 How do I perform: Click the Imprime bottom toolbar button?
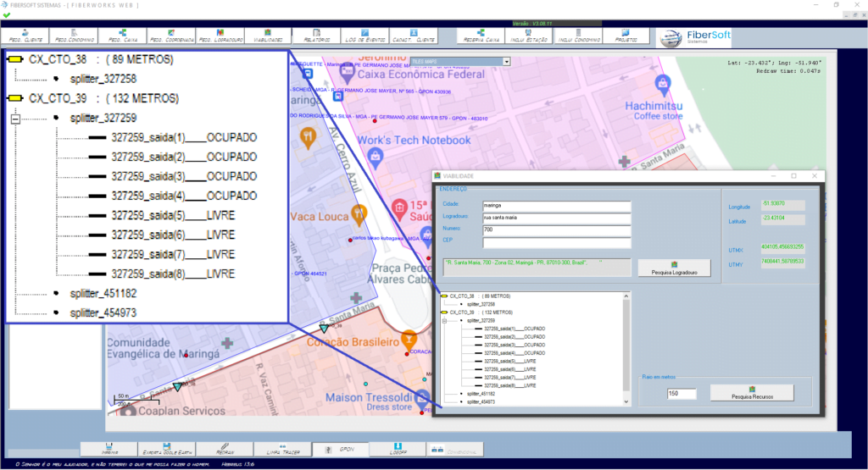108,450
